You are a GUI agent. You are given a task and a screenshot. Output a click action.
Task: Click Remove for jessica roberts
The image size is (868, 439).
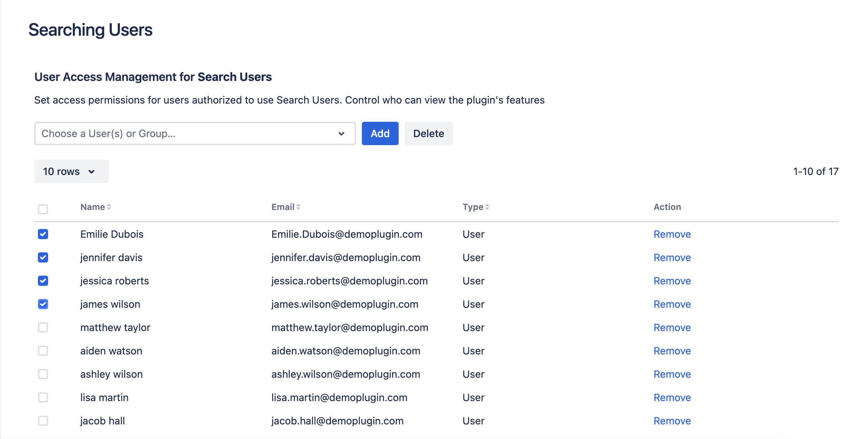tap(672, 281)
